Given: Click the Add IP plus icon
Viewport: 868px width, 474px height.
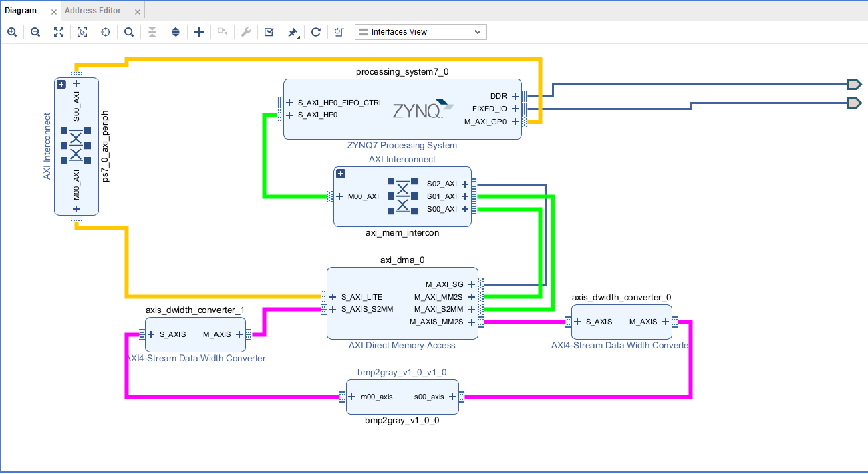Looking at the screenshot, I should point(199,32).
